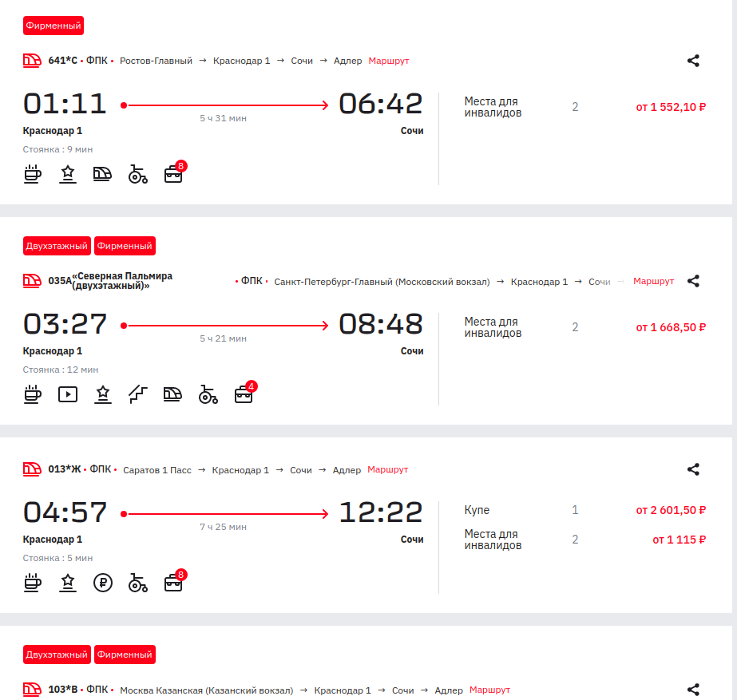Click the wheelchair icon on train 035А
Viewport: 737px width, 700px height.
(x=208, y=394)
